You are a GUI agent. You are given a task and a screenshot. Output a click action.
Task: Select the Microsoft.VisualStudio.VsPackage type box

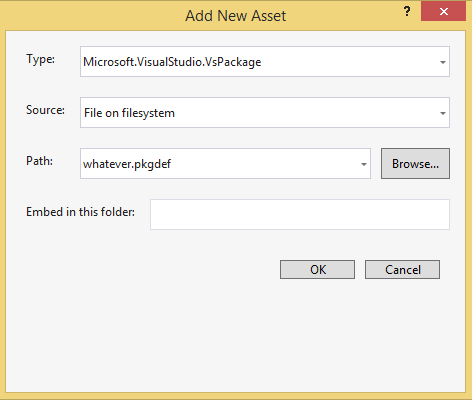point(265,62)
